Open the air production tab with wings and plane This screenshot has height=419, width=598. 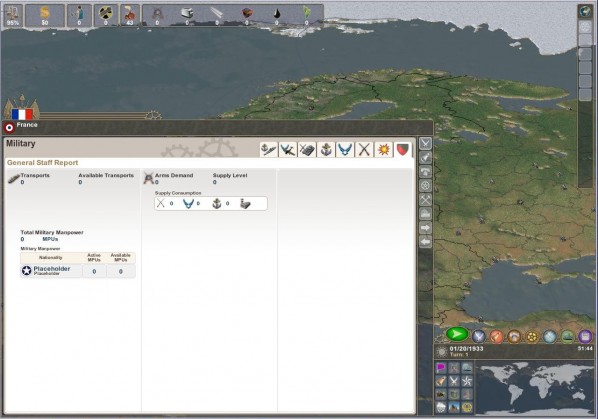(288, 149)
